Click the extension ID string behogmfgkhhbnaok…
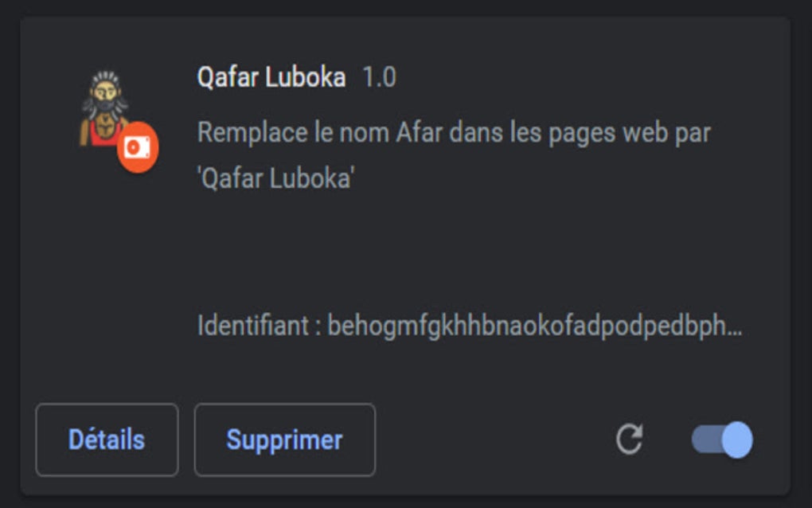The width and height of the screenshot is (812, 508). [525, 326]
